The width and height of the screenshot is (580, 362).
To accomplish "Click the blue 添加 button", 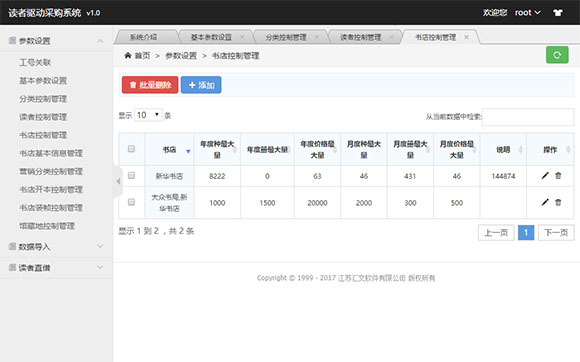I will tap(201, 85).
